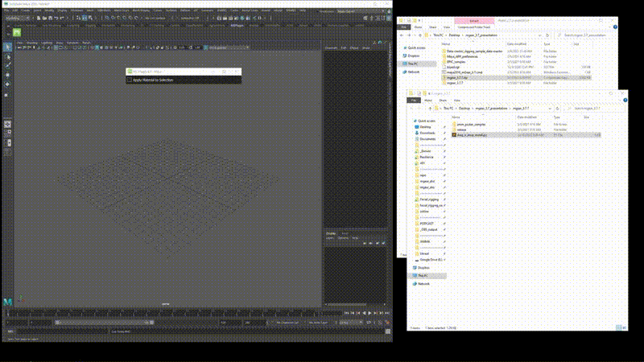Go back in the upper Explorer window

point(402,35)
